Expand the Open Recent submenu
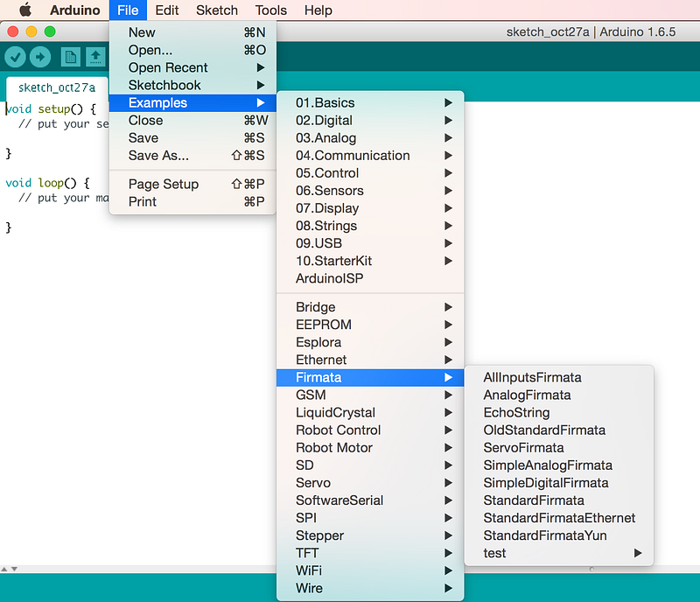This screenshot has width=700, height=602. [x=192, y=67]
